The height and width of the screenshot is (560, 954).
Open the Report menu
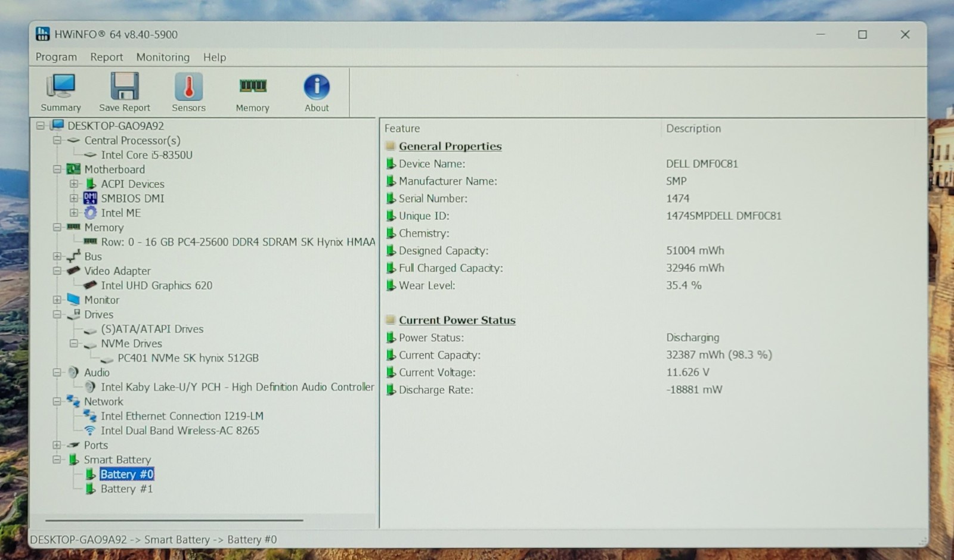pos(106,57)
